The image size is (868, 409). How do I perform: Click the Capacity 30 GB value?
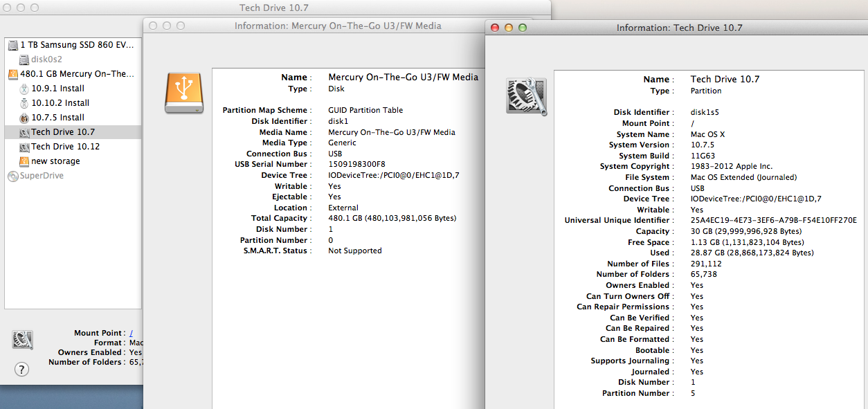[x=746, y=232]
